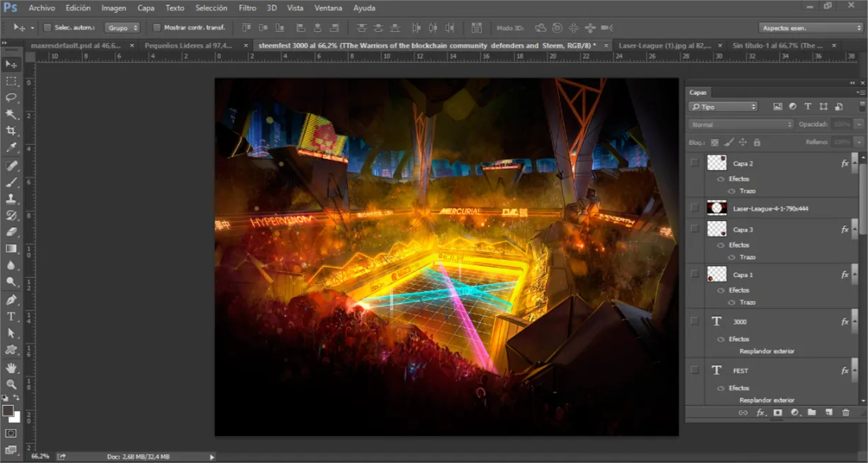Open the Filtro menu
Viewport: 868px width, 463px height.
click(x=248, y=8)
